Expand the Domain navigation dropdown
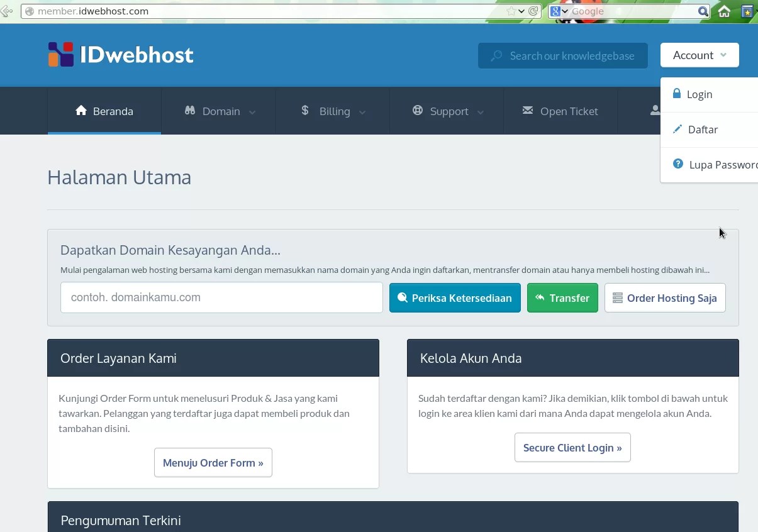The width and height of the screenshot is (758, 532). (x=220, y=111)
